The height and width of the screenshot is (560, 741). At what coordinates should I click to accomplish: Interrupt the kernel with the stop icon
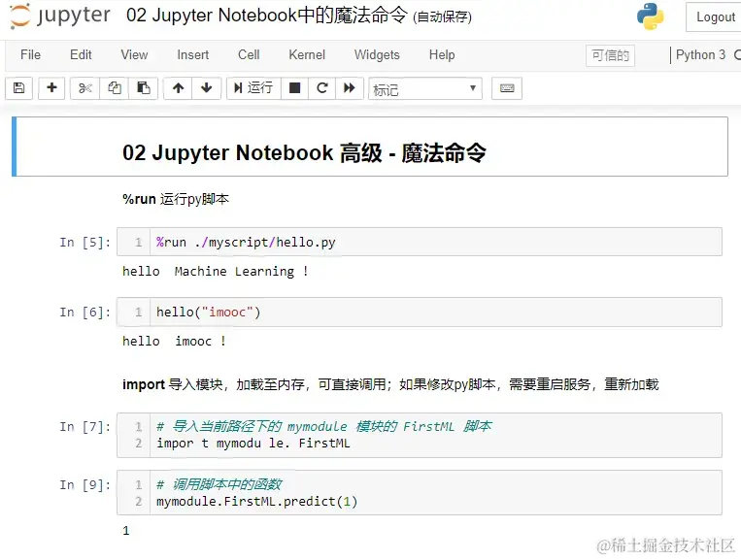tap(295, 88)
